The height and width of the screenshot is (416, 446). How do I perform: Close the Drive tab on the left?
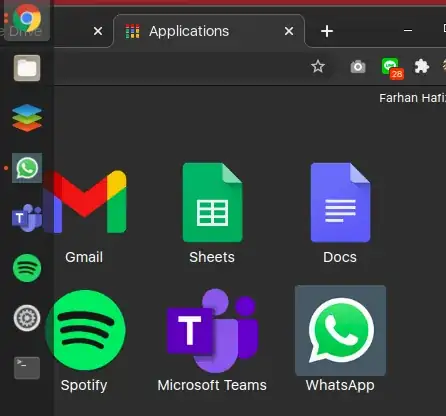click(x=98, y=31)
